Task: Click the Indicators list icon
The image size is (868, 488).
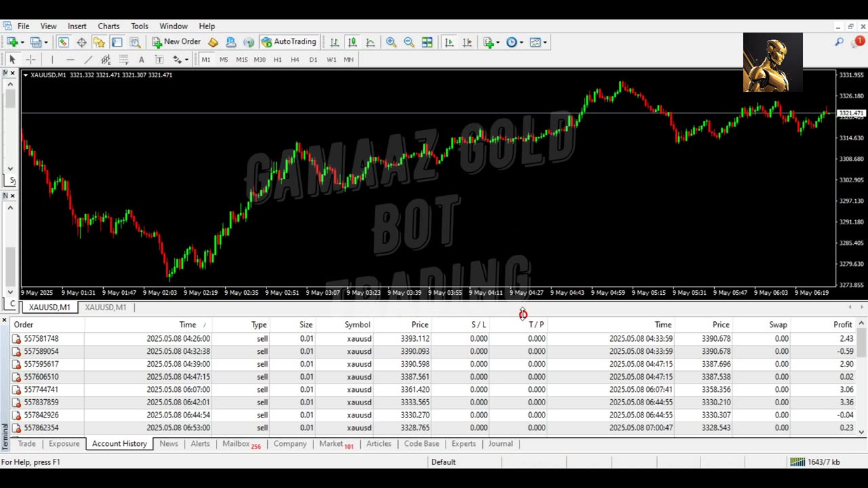Action: (488, 42)
